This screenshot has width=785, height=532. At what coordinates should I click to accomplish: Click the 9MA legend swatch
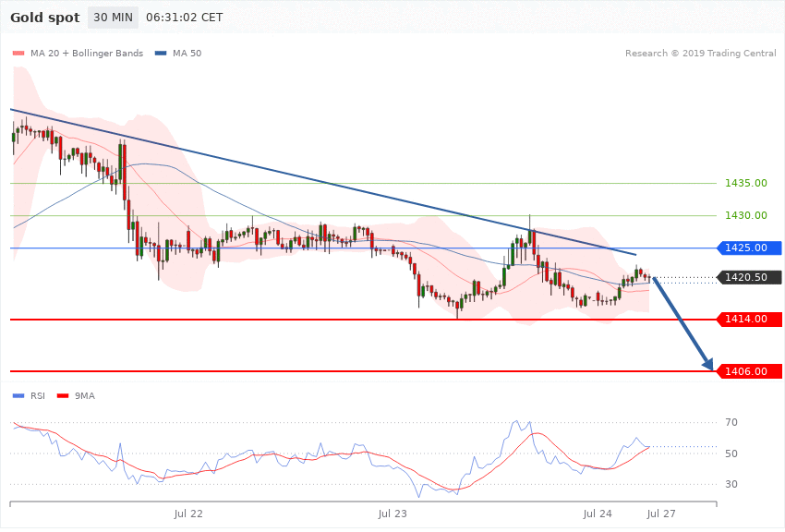(x=63, y=396)
